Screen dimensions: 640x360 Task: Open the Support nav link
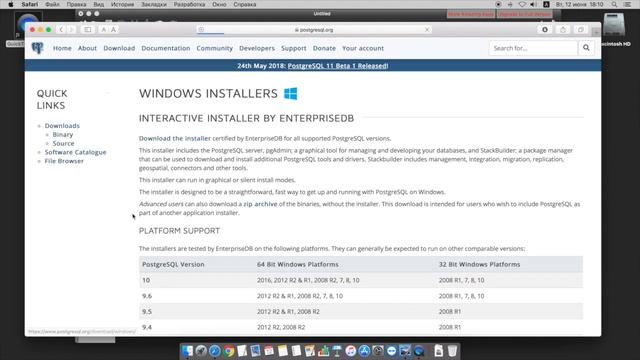point(293,48)
